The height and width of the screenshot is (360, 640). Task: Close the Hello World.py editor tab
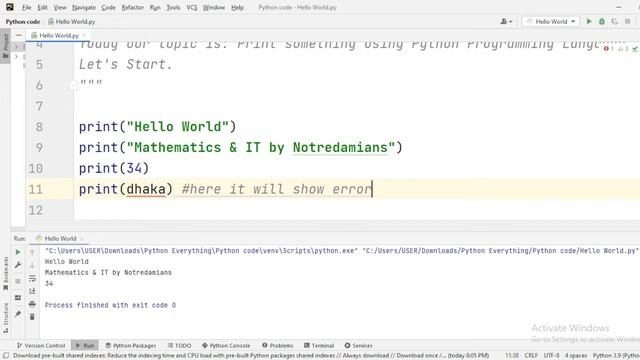pyautogui.click(x=84, y=36)
